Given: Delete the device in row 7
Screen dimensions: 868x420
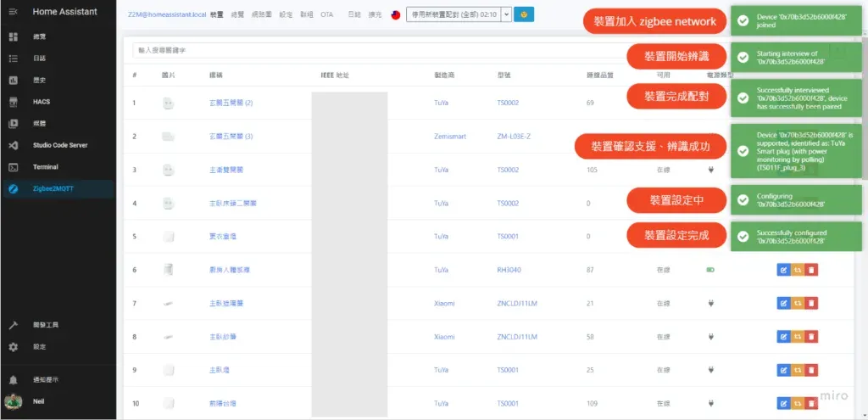Looking at the screenshot, I should [812, 304].
